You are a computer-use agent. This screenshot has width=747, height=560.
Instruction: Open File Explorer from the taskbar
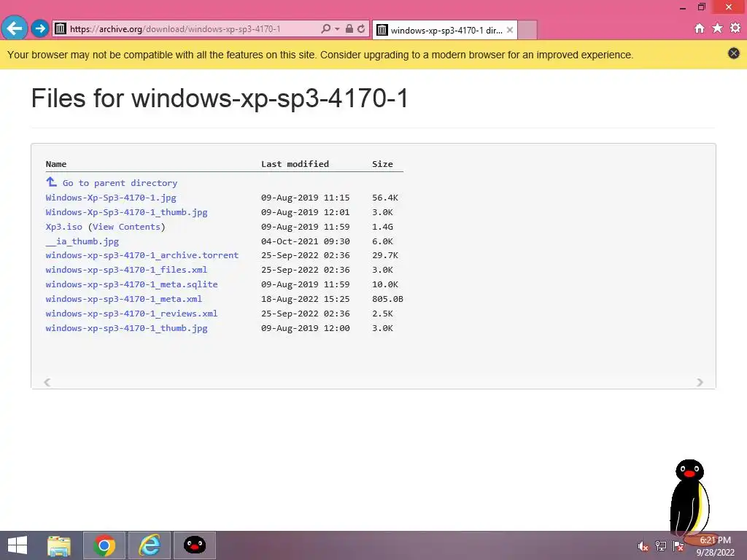click(59, 545)
